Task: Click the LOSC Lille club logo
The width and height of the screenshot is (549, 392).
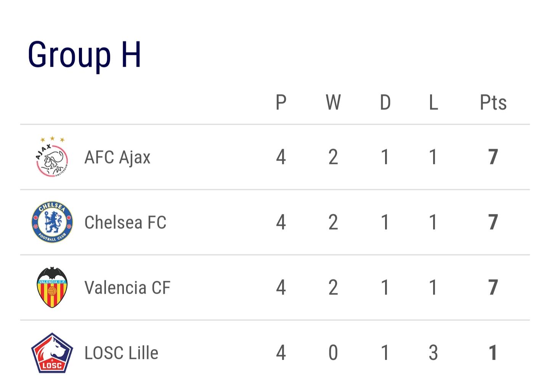Action: click(x=52, y=353)
